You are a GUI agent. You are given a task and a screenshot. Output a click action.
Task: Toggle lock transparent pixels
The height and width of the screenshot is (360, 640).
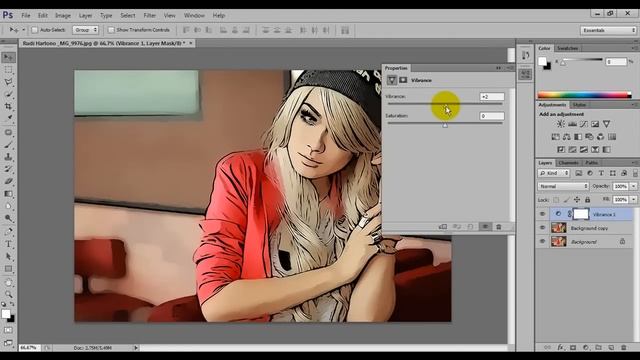[556, 200]
